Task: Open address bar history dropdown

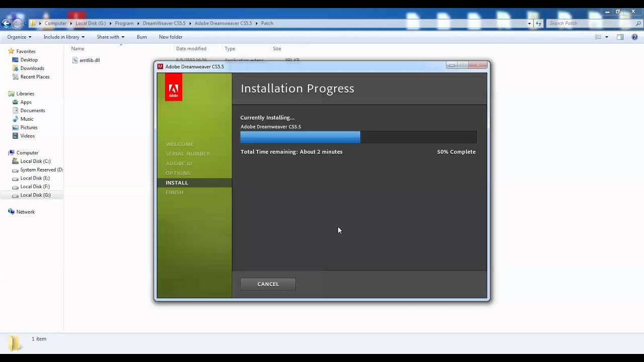Action: coord(529,23)
